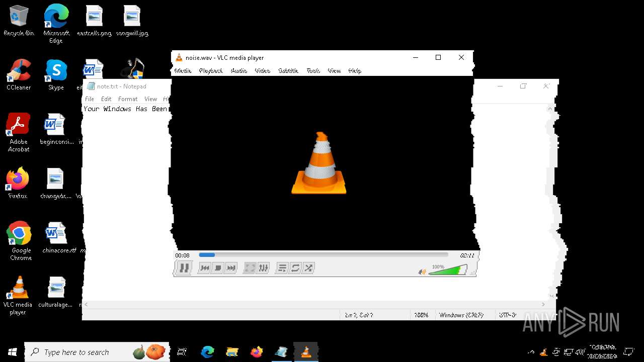644x362 pixels.
Task: Select the Firefox desktop shortcut
Action: [18, 184]
